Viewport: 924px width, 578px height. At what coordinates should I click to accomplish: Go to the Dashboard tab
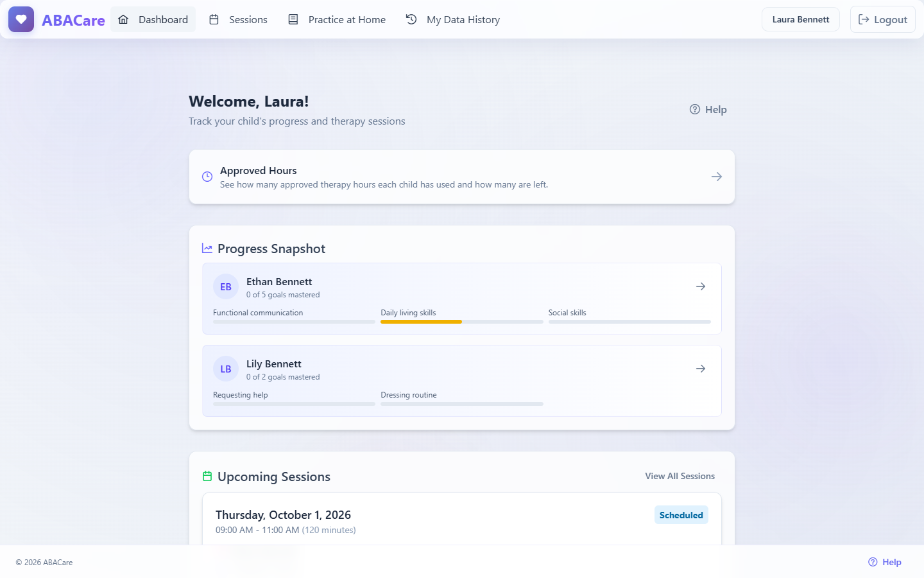(x=153, y=19)
